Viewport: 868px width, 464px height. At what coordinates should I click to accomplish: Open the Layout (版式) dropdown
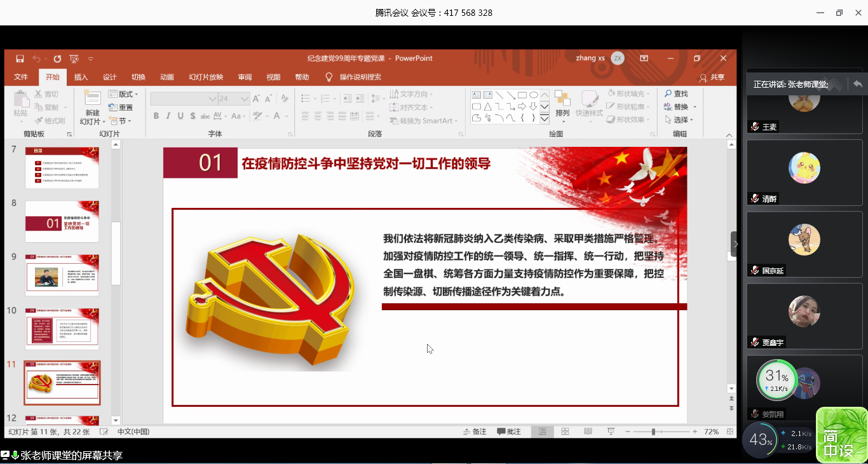pos(123,94)
